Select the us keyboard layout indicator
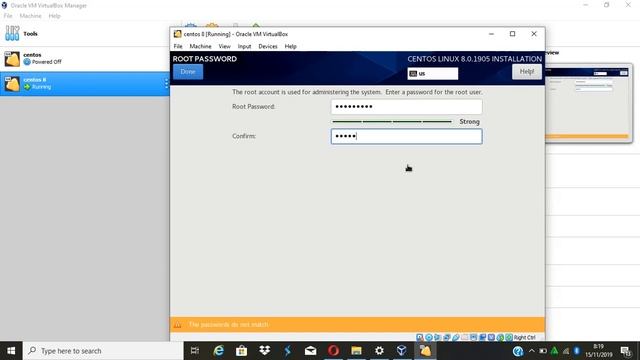The width and height of the screenshot is (640, 360). [433, 73]
